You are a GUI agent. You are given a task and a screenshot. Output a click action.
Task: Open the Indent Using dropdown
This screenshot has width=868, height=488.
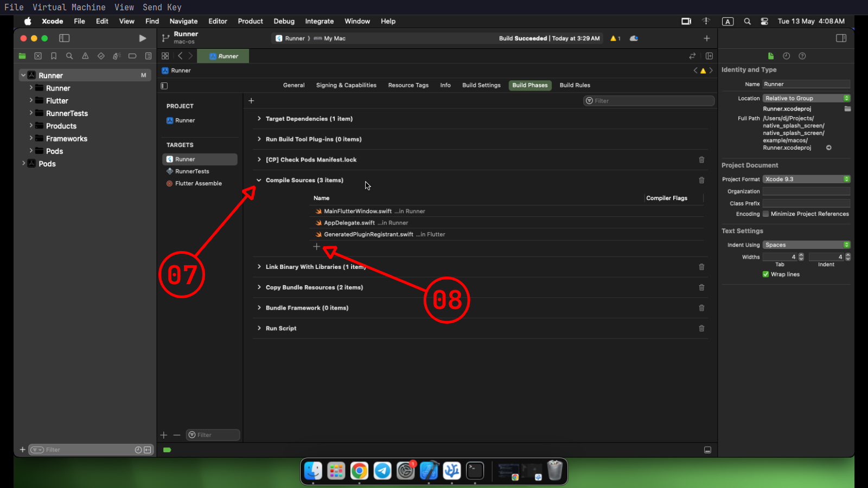point(806,245)
